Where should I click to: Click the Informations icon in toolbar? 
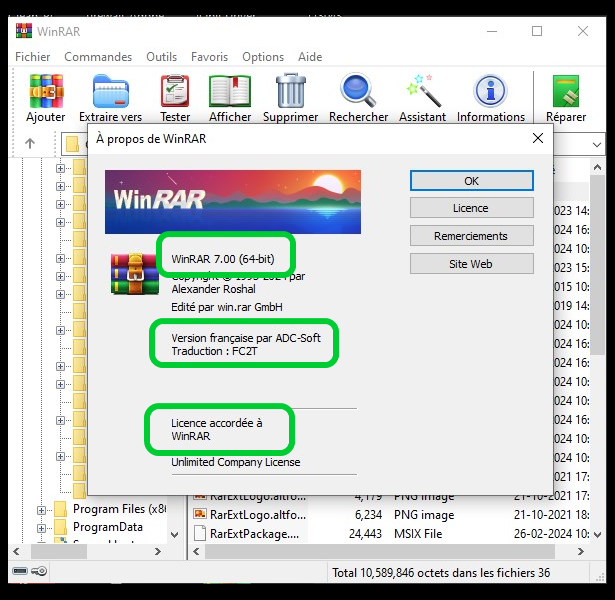coord(490,91)
